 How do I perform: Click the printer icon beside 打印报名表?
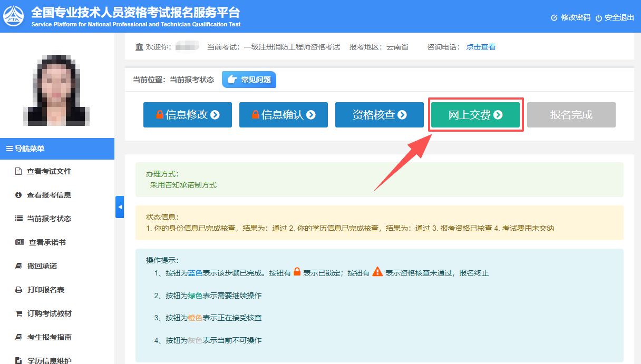(x=18, y=290)
